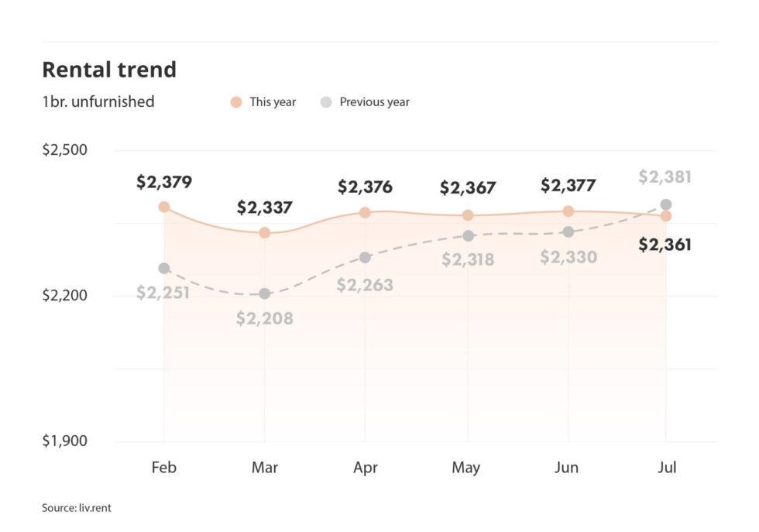Toggle the This year legend label
This screenshot has height=532, width=759.
coord(273,102)
